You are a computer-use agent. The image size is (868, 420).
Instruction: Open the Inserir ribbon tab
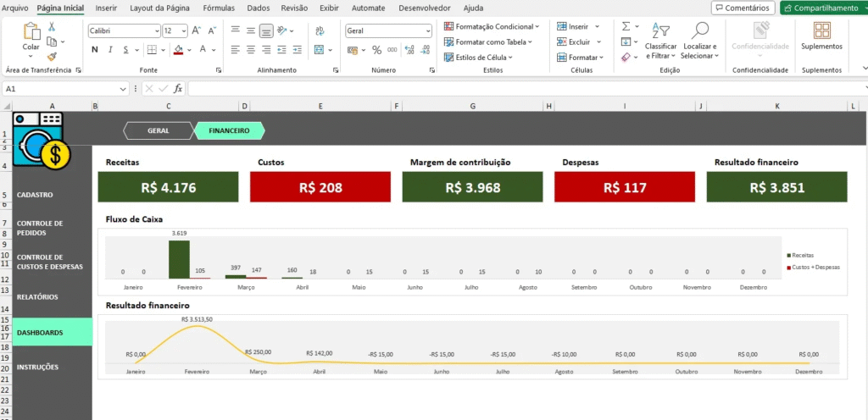click(x=106, y=8)
